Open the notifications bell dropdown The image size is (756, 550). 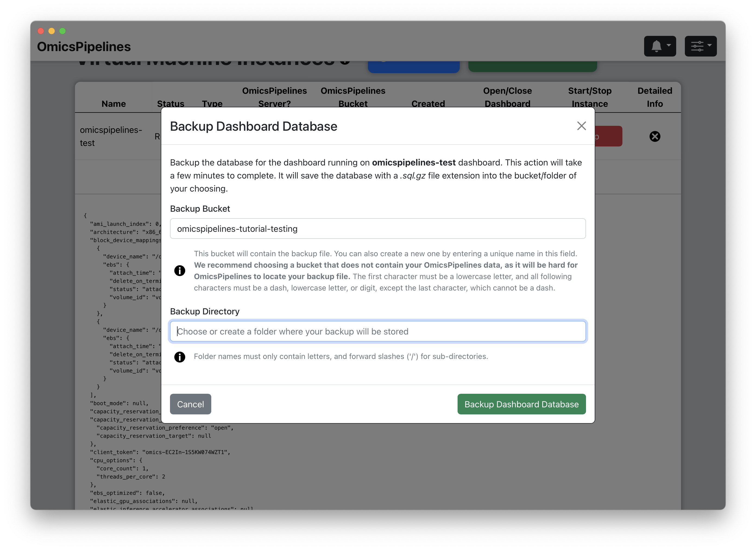click(660, 46)
